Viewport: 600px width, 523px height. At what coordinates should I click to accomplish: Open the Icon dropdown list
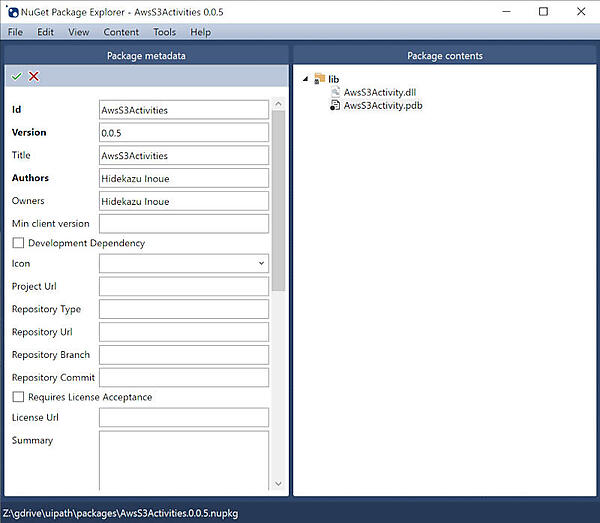click(x=261, y=264)
